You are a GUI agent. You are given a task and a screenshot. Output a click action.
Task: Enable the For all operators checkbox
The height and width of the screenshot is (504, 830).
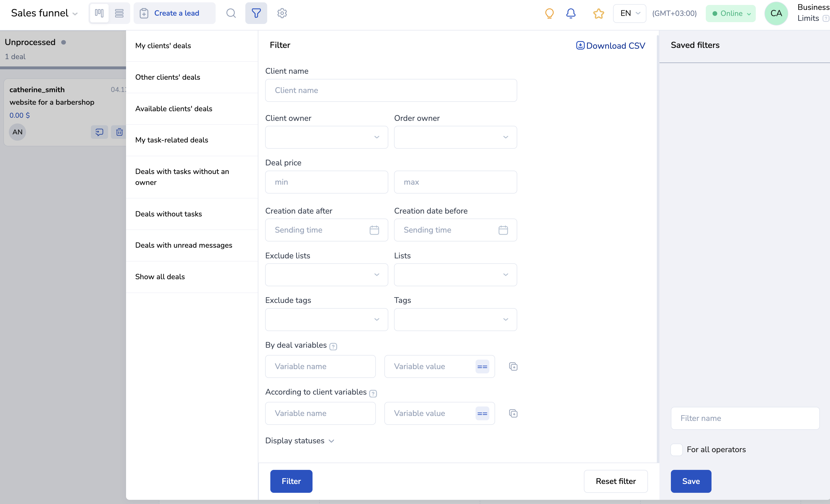pos(676,449)
